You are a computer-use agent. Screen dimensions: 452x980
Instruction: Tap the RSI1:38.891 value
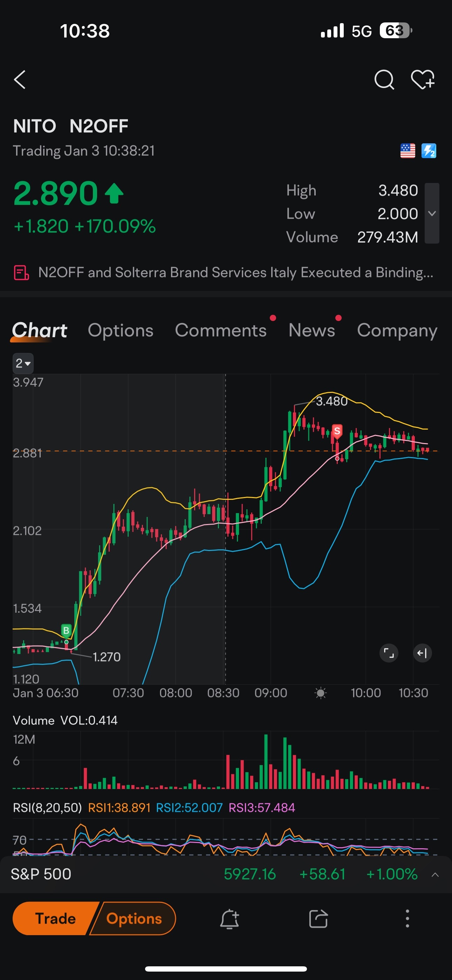(x=119, y=808)
